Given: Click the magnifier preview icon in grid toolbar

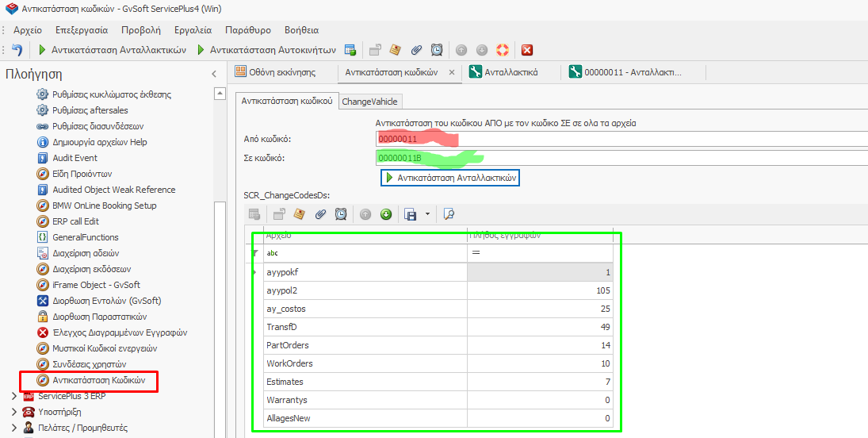Looking at the screenshot, I should (x=449, y=214).
